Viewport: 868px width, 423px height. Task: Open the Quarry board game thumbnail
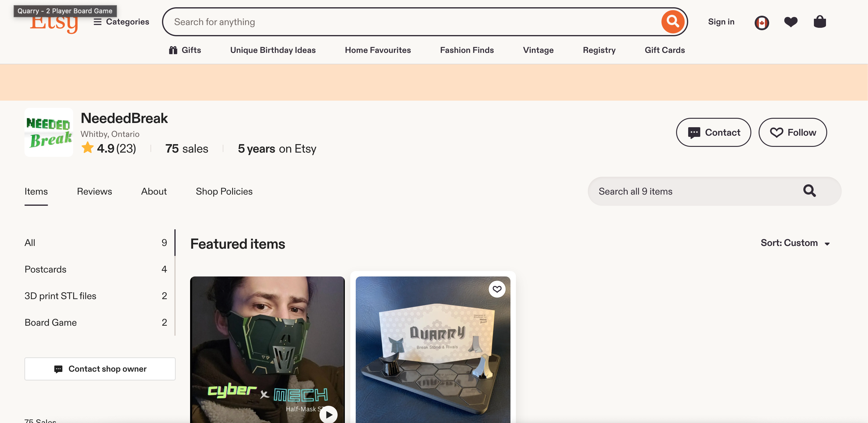coord(433,350)
